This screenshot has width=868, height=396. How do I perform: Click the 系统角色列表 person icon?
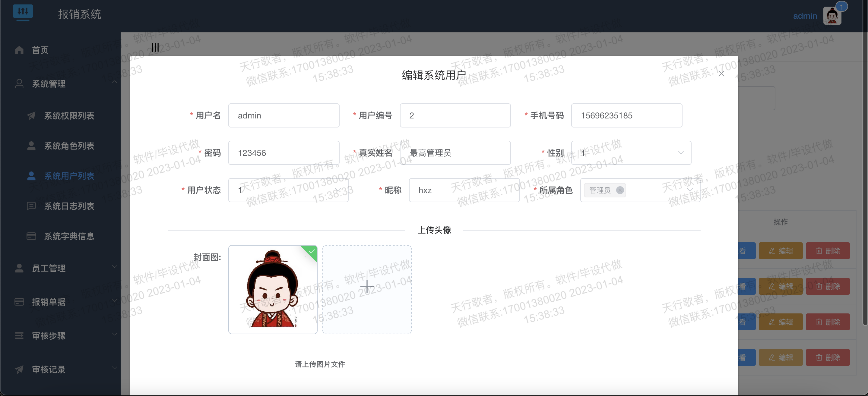click(x=31, y=146)
